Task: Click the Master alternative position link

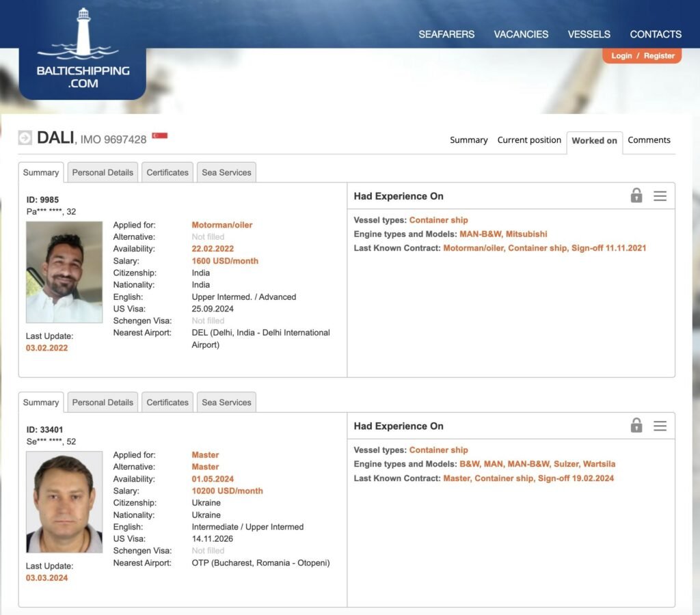Action: point(205,467)
